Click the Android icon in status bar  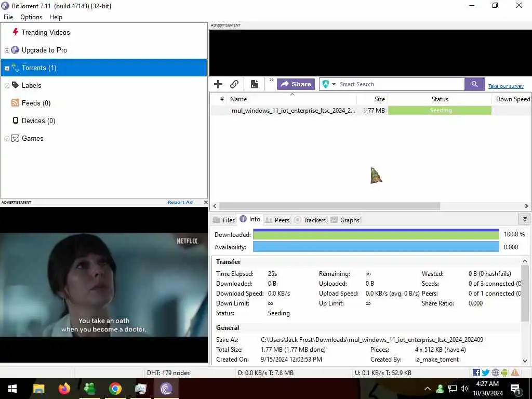pyautogui.click(x=504, y=373)
